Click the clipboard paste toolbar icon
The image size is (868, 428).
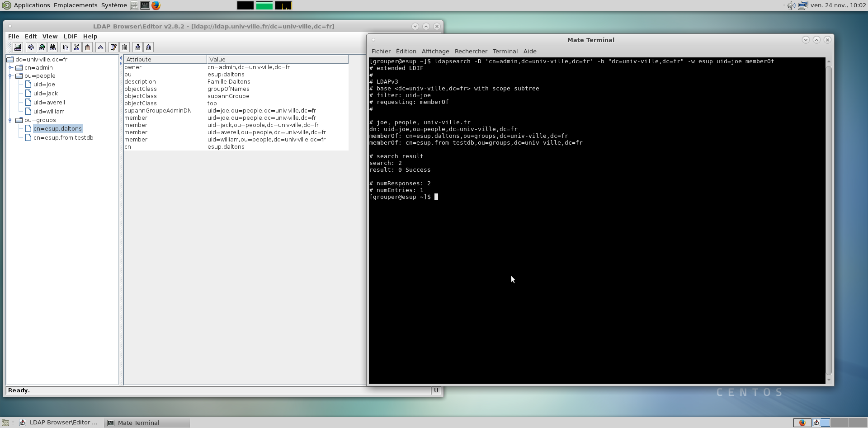tap(88, 47)
